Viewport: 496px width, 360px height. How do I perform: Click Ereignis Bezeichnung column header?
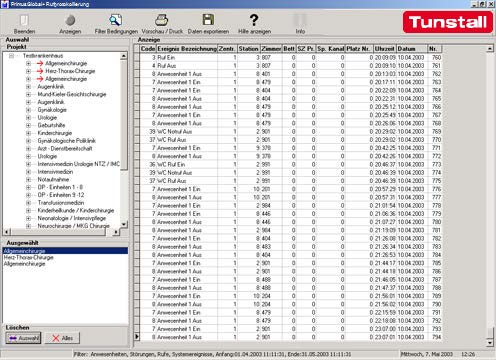click(x=187, y=49)
